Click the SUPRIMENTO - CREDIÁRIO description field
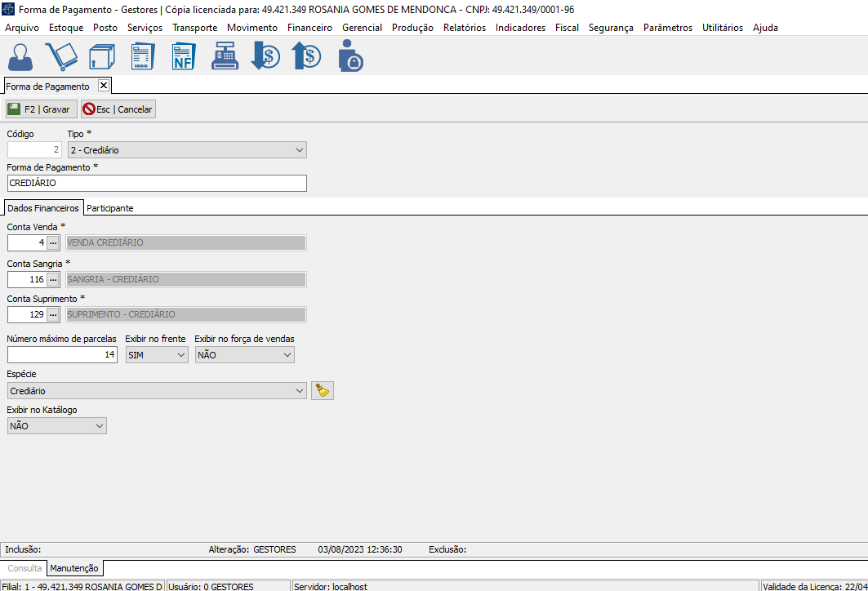Image resolution: width=868 pixels, height=591 pixels. pyautogui.click(x=186, y=314)
